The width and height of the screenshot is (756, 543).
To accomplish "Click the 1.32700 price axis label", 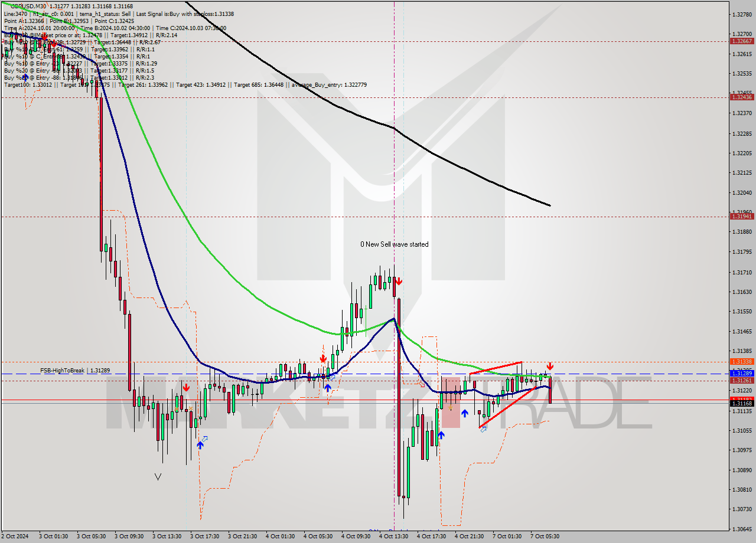I will [742, 34].
